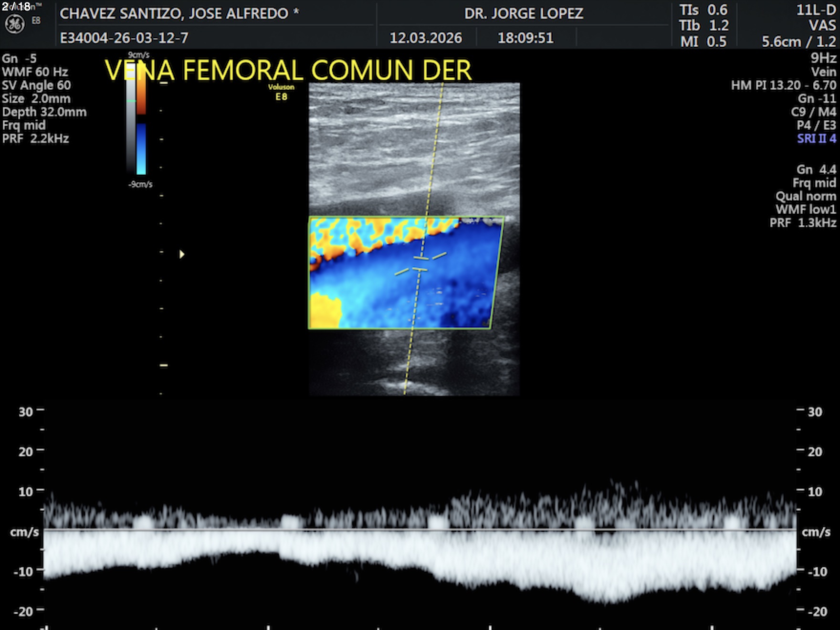Click the patient name field in header

click(179, 13)
